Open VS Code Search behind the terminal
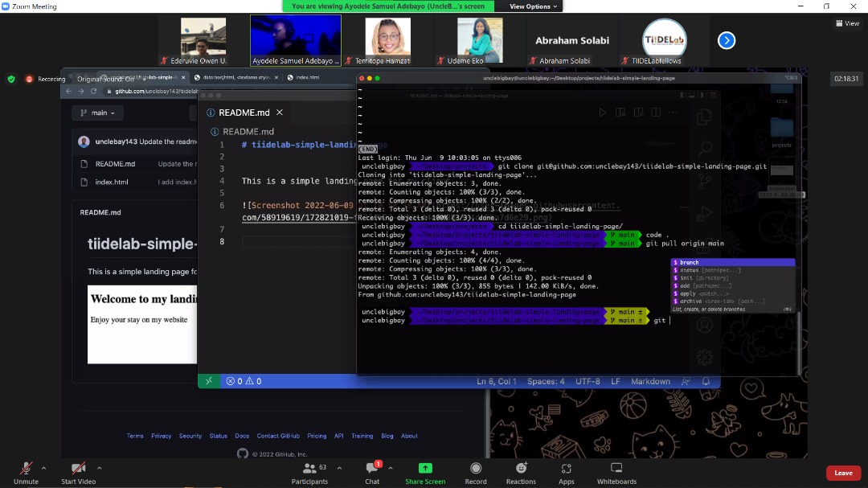868x488 pixels. pyautogui.click(x=705, y=149)
